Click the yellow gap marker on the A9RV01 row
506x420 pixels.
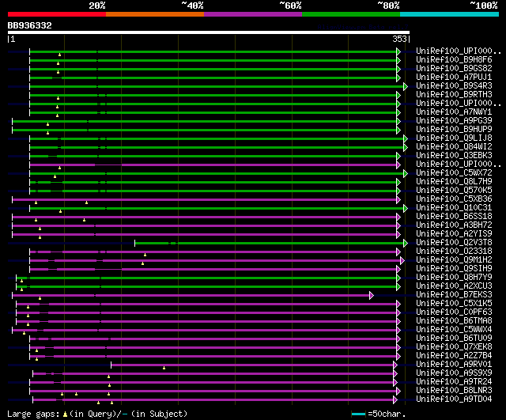[164, 367]
